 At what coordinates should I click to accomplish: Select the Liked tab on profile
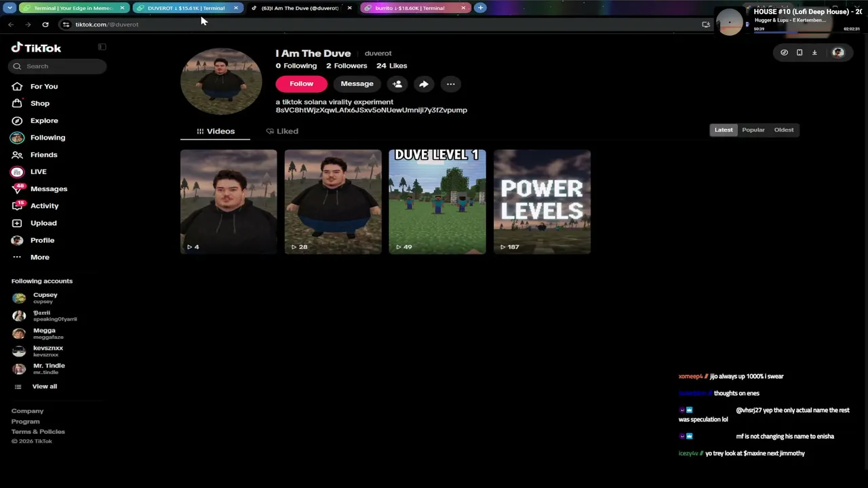[x=282, y=131]
